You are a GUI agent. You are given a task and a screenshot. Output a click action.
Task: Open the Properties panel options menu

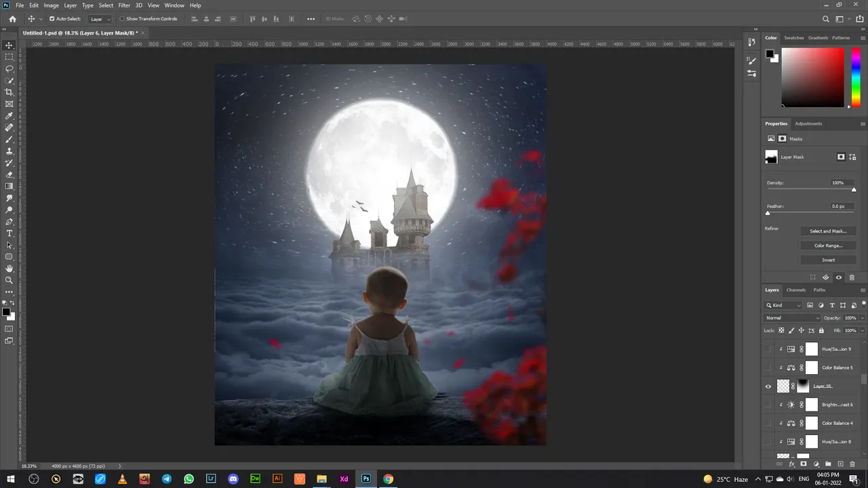point(863,124)
